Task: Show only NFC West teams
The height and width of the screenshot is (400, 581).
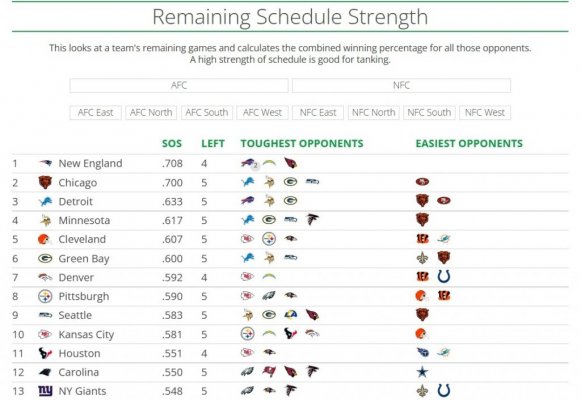Action: (485, 113)
